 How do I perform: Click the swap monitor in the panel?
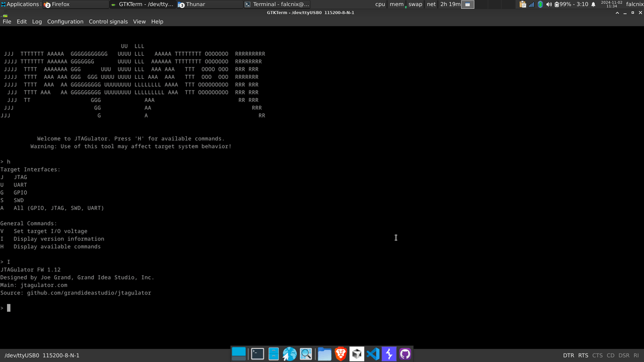pos(415,4)
